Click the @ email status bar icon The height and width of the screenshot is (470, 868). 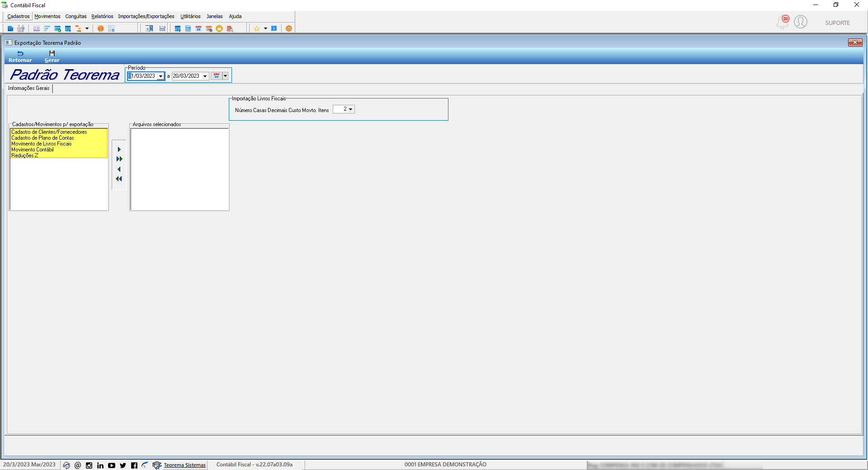[x=78, y=465]
